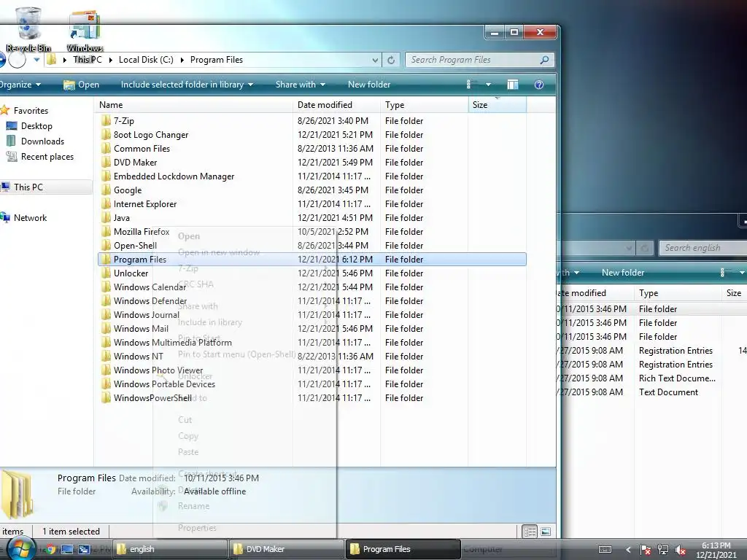747x560 pixels.
Task: Switch to the english taskbar window
Action: pyautogui.click(x=170, y=549)
